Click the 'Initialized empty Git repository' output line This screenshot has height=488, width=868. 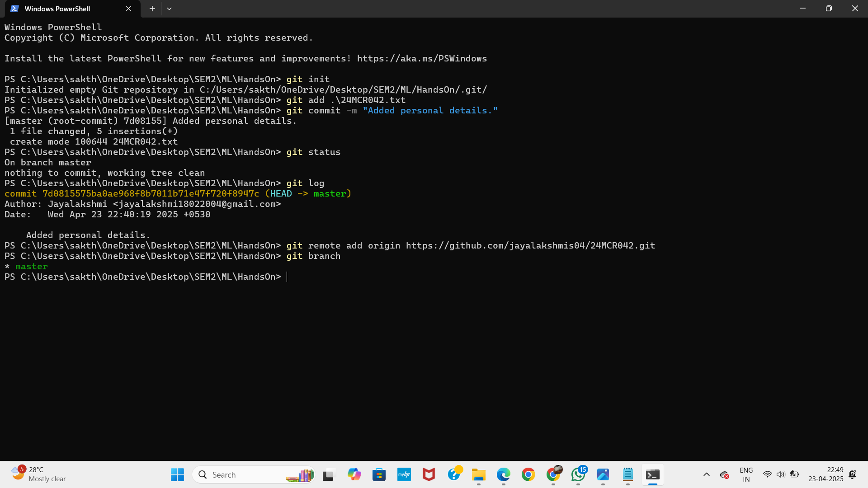[x=245, y=89]
